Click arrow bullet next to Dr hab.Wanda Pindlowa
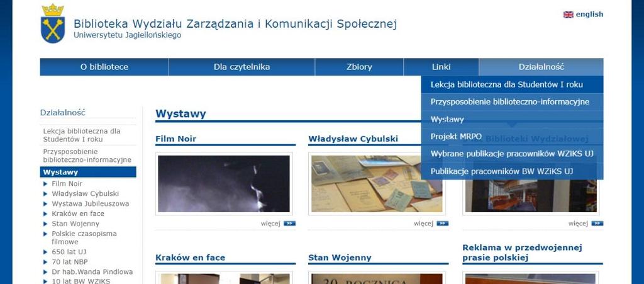This screenshot has width=644, height=284. click(x=45, y=272)
